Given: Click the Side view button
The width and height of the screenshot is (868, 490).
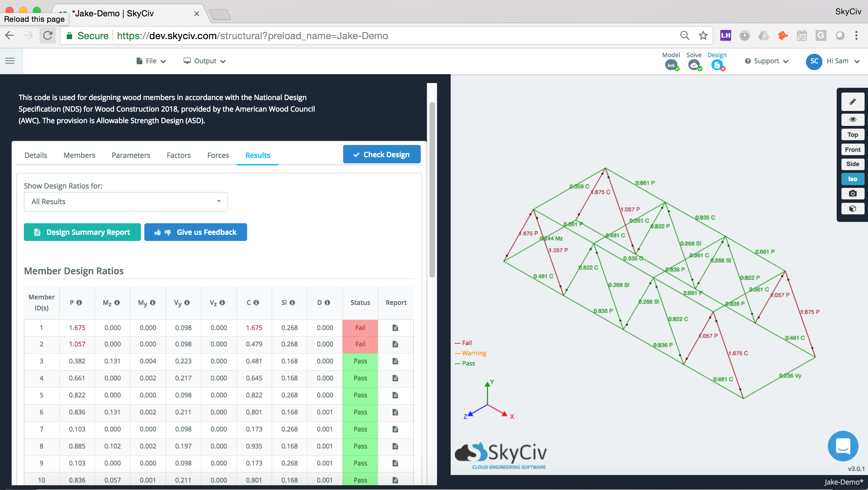Looking at the screenshot, I should pos(853,164).
